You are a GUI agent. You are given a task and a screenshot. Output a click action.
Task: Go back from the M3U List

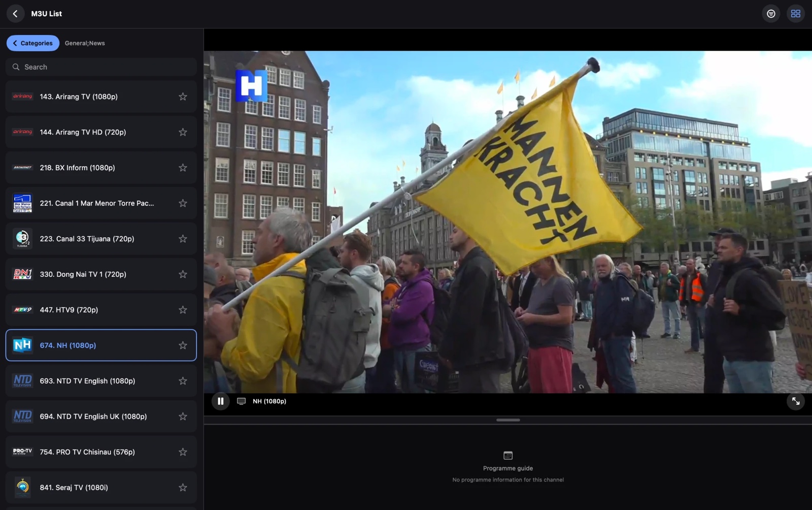point(15,14)
